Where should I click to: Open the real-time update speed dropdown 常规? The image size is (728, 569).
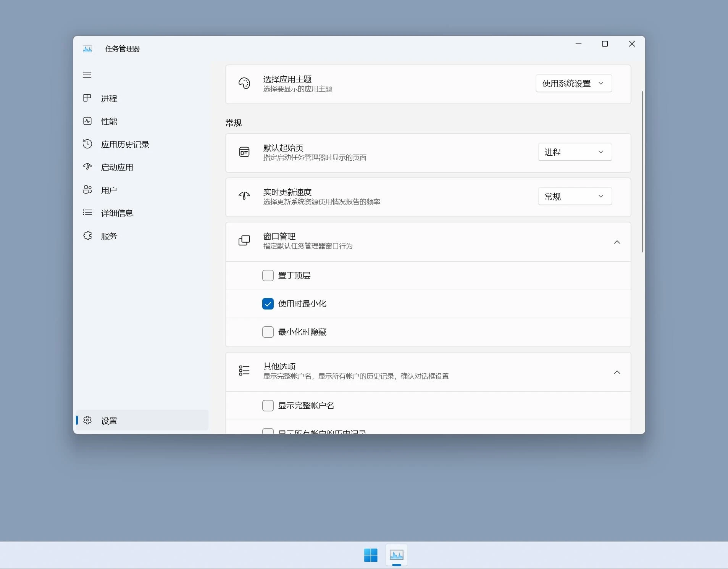(x=574, y=196)
